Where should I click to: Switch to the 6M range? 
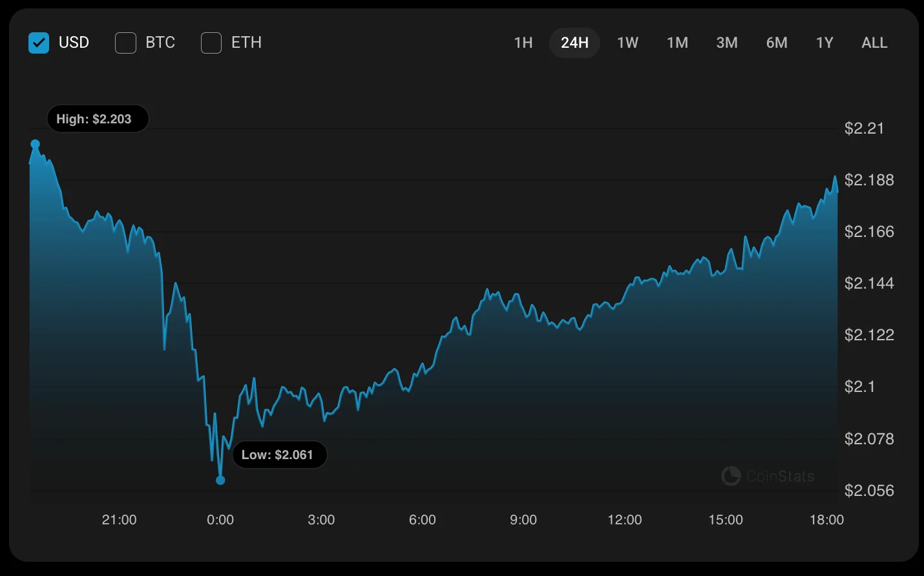tap(777, 43)
